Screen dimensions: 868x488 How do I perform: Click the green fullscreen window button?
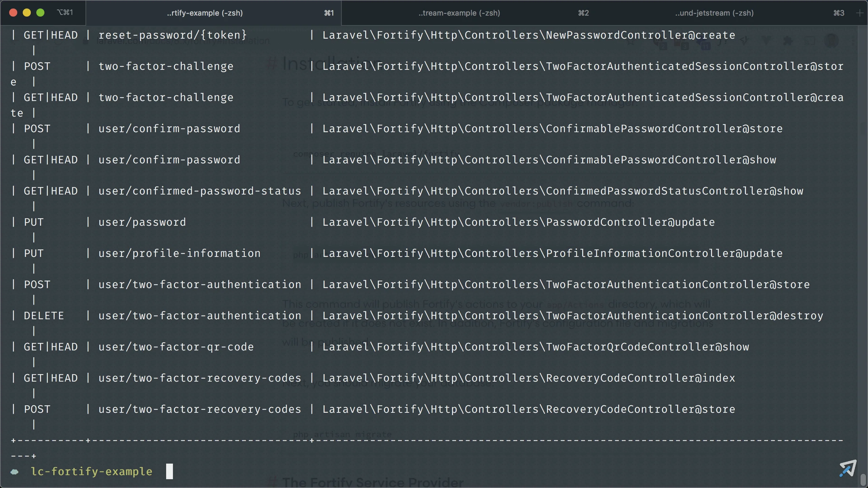pos(40,13)
